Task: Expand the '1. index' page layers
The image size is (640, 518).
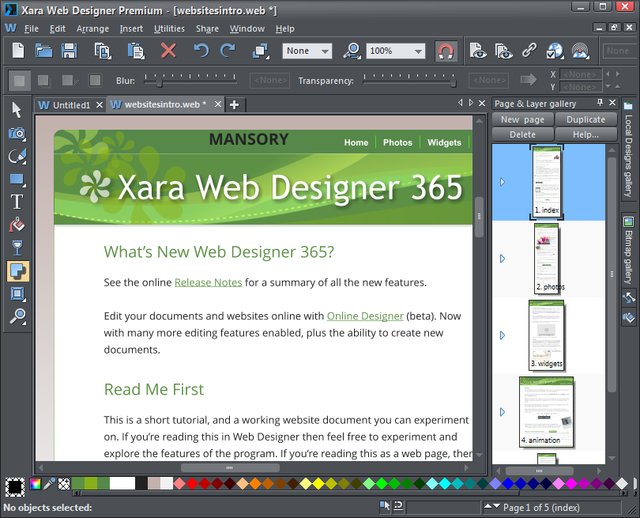Action: click(x=502, y=182)
